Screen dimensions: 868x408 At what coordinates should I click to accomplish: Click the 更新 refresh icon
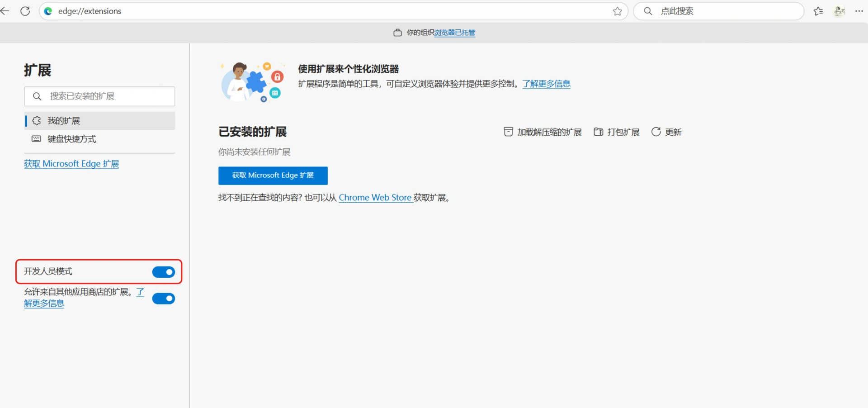point(656,132)
